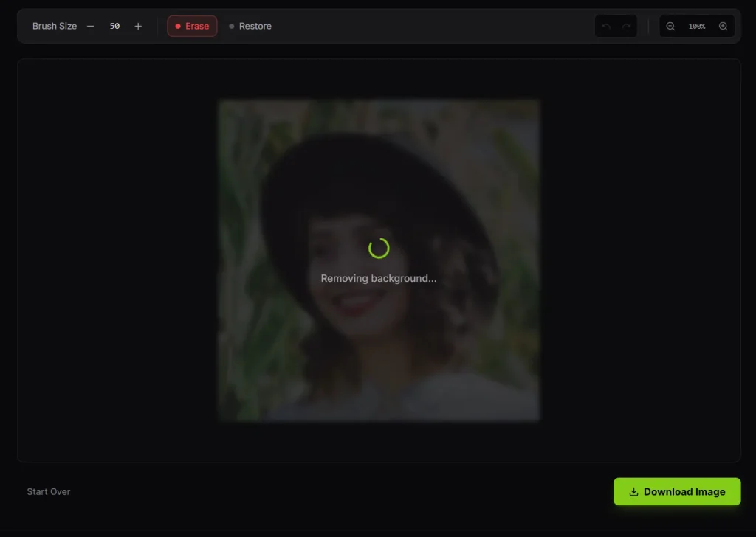Decrease brush size with minus icon
Screen dimensions: 756x537
(91, 26)
